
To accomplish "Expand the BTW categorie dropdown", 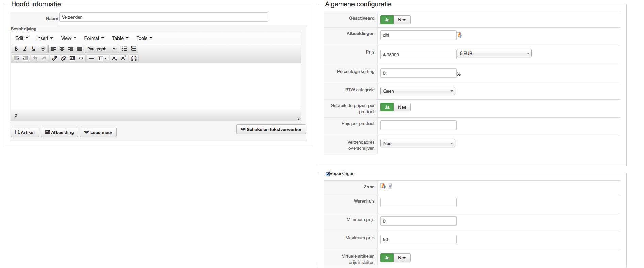I will pyautogui.click(x=418, y=91).
